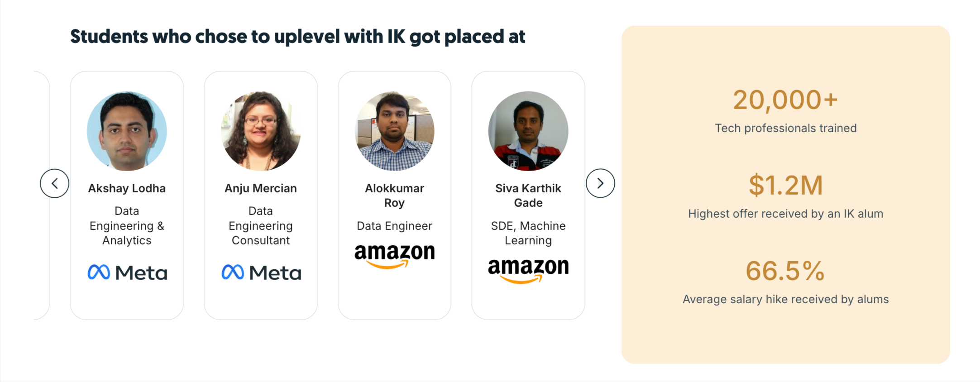980x382 pixels.
Task: Click Meta logo under Akshay Lodha
Action: pyautogui.click(x=127, y=272)
